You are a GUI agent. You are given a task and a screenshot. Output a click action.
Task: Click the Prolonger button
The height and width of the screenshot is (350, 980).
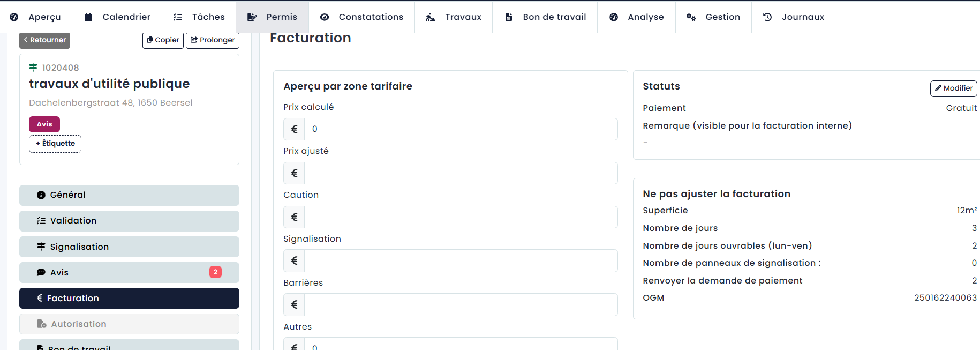point(213,40)
